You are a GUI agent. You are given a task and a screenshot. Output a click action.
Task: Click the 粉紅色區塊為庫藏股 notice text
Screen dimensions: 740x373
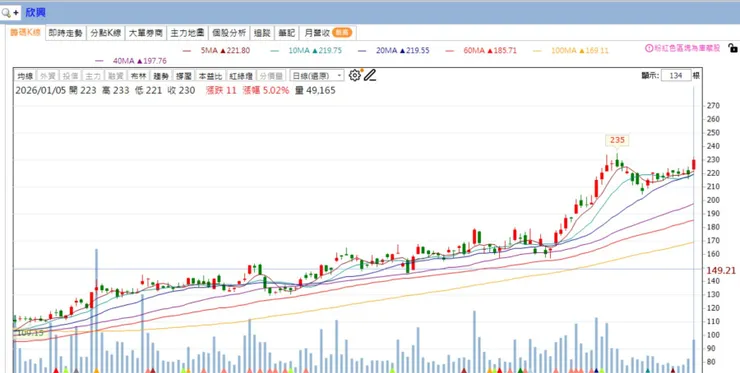click(687, 48)
